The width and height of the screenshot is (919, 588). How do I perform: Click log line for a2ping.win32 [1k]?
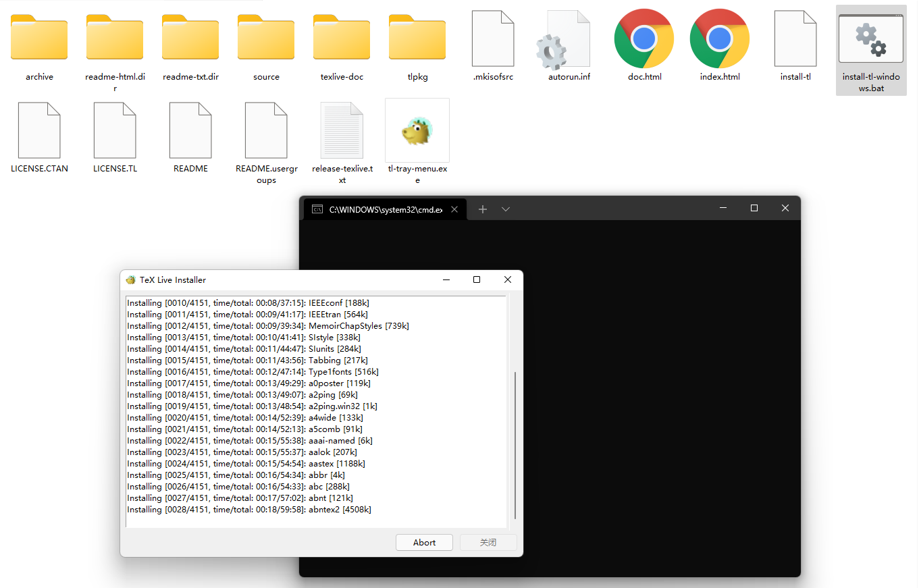pos(253,406)
